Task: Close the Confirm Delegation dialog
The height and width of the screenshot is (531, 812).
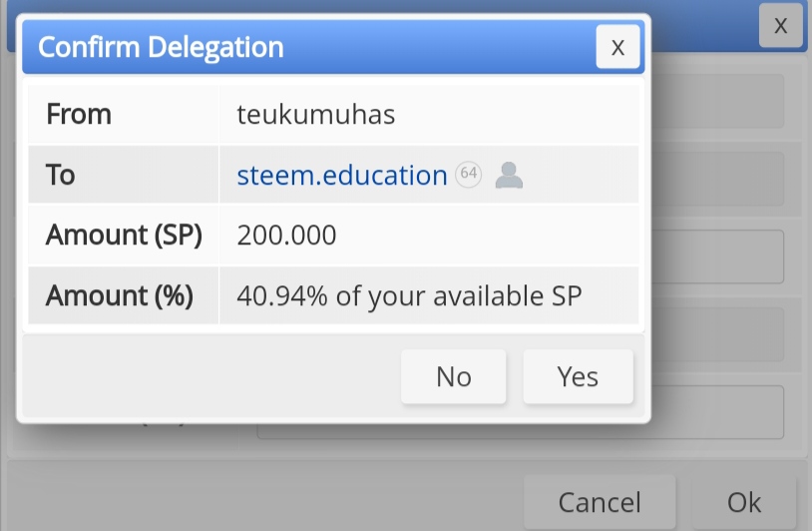Action: pyautogui.click(x=617, y=47)
